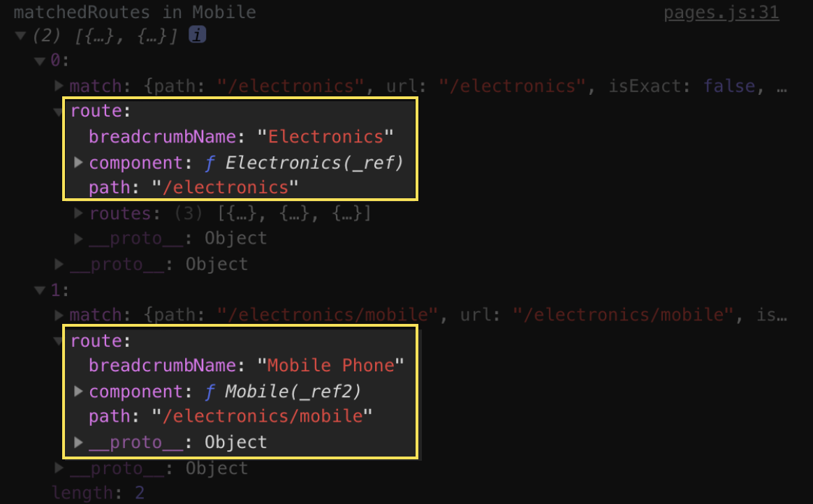
Task: Select path "/electronics/mobile" value
Action: 262,416
